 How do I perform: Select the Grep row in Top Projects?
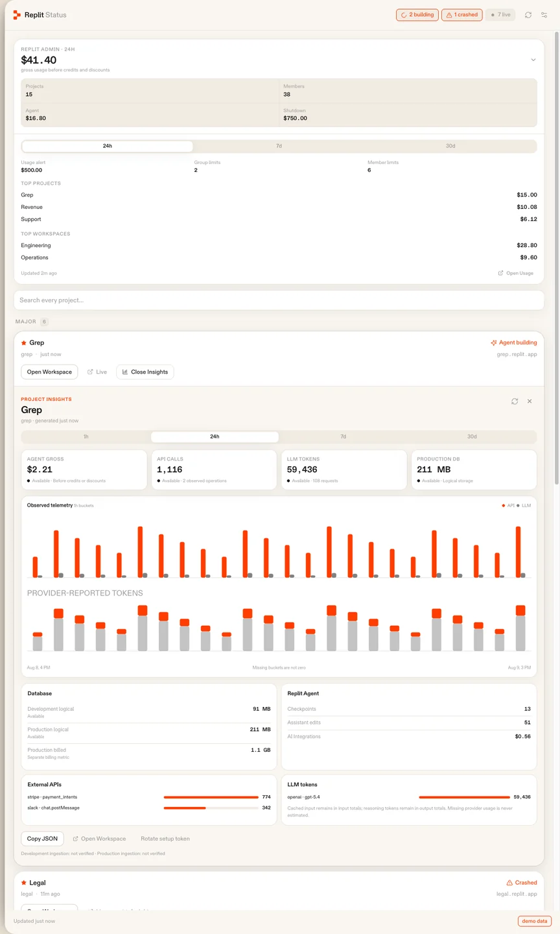pos(279,195)
